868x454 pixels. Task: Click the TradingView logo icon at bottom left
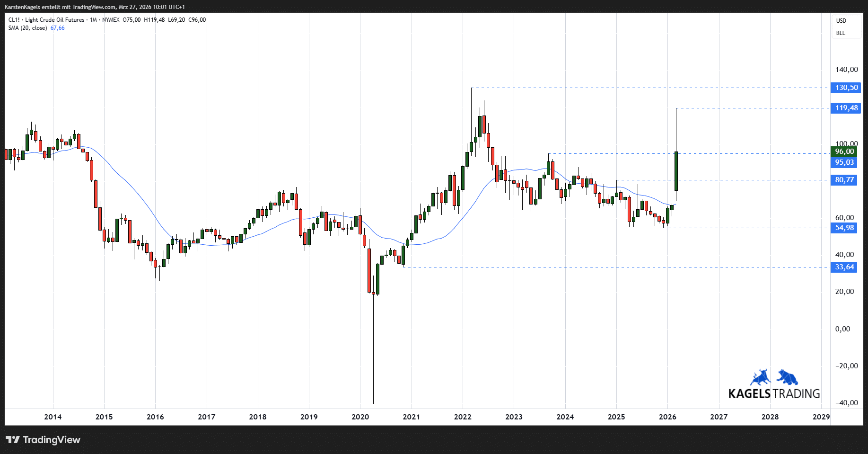[13, 440]
